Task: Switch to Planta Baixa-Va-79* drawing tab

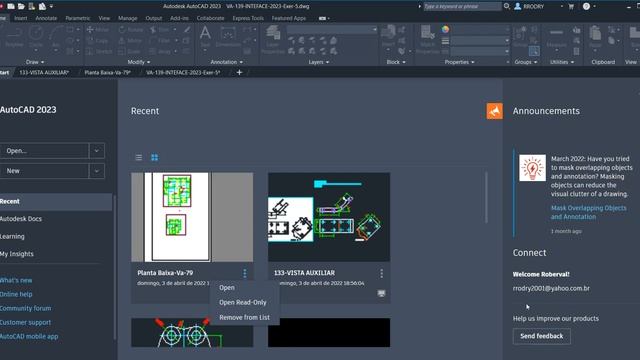Action: point(107,72)
